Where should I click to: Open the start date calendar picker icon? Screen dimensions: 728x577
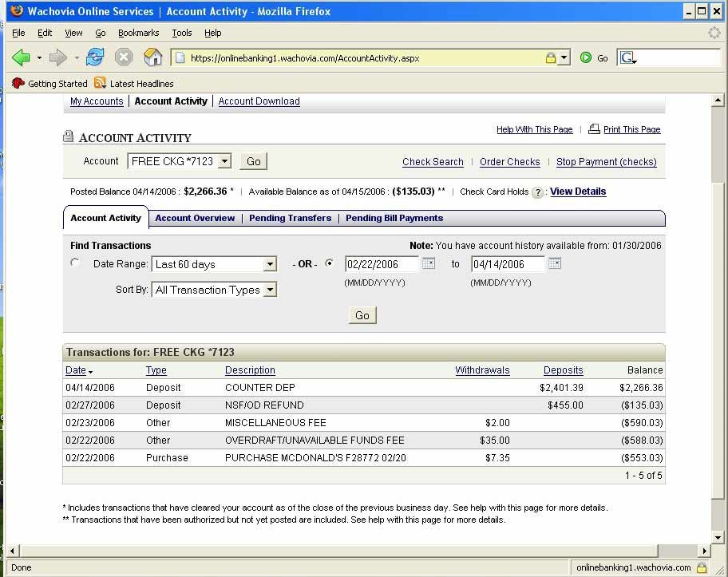(x=429, y=264)
